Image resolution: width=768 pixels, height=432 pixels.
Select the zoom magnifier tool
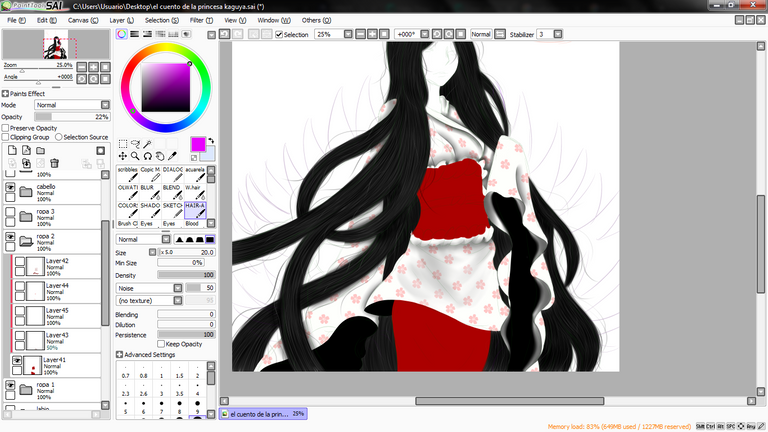click(135, 156)
